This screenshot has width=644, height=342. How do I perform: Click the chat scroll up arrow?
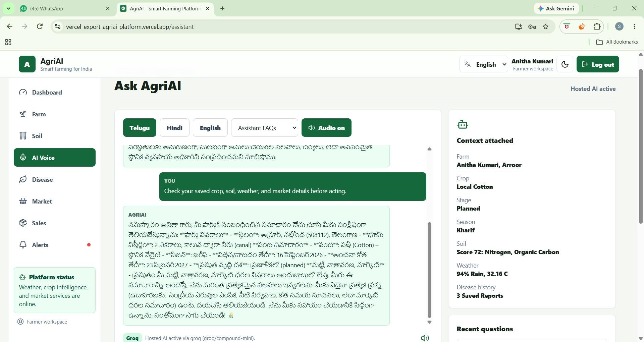tap(429, 149)
